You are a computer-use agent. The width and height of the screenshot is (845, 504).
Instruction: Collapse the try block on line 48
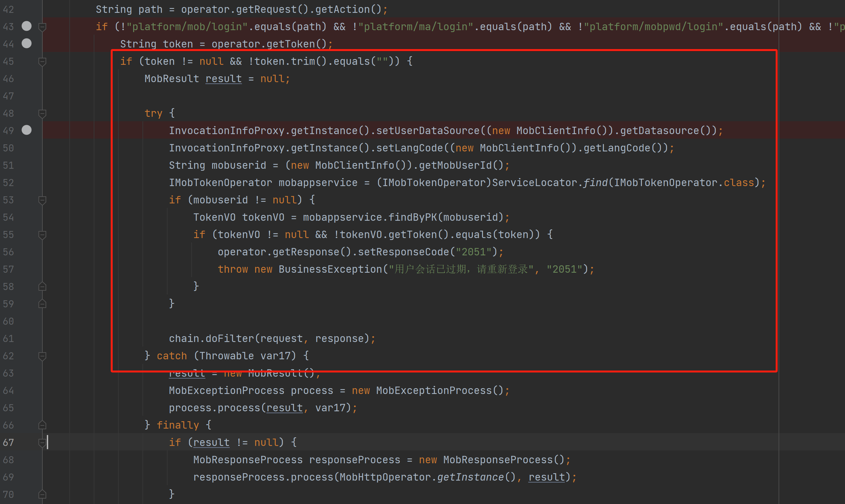pos(42,114)
